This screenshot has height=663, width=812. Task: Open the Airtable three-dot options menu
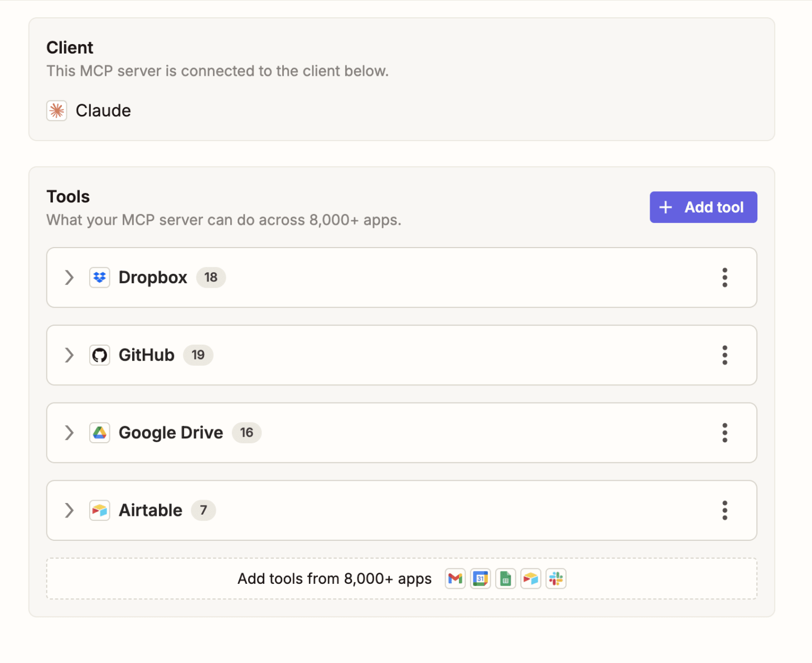(725, 510)
